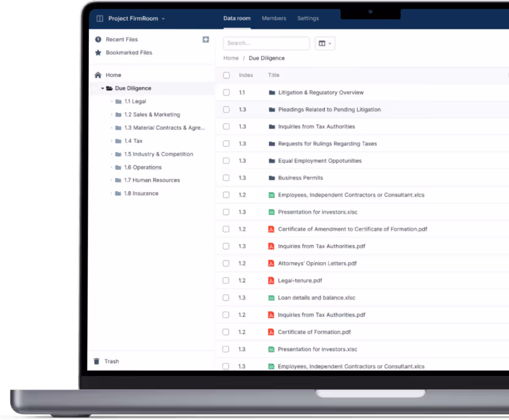Switch to the Data room tab
Viewport: 509px width, 420px height.
(237, 18)
